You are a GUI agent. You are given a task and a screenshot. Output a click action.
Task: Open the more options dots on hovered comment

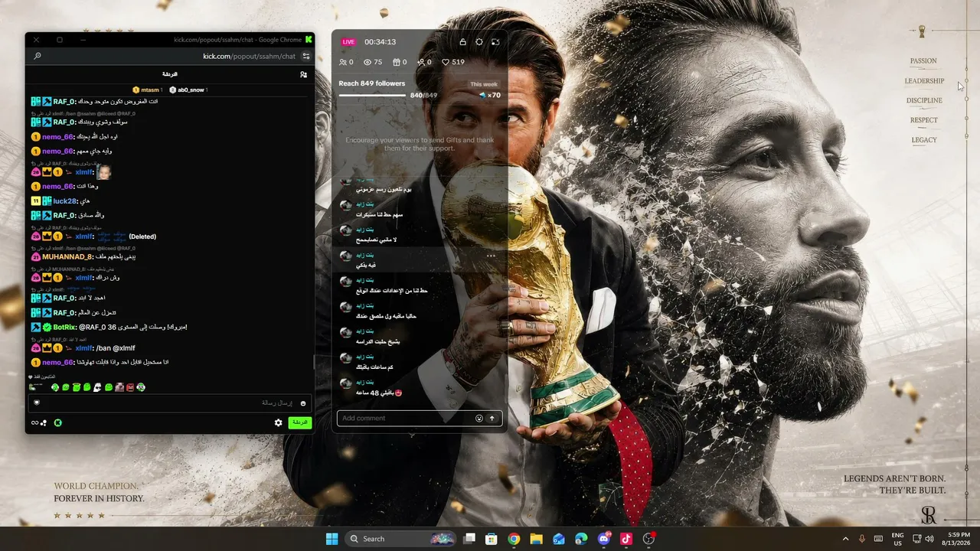point(491,256)
